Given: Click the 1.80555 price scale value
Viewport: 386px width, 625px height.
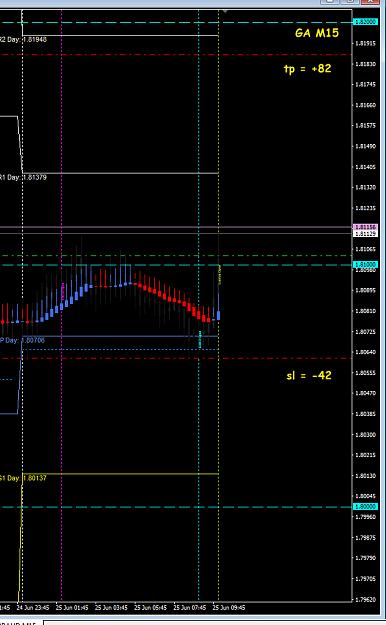Looking at the screenshot, I should (x=366, y=373).
